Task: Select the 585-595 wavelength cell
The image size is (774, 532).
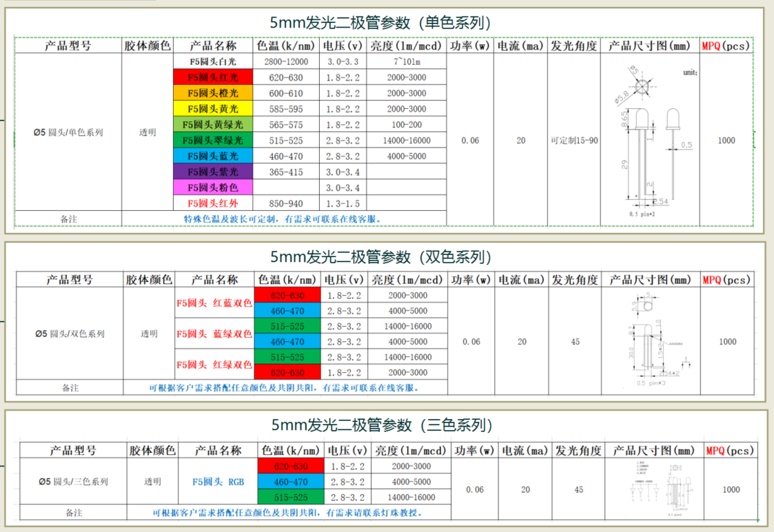Action: point(286,109)
